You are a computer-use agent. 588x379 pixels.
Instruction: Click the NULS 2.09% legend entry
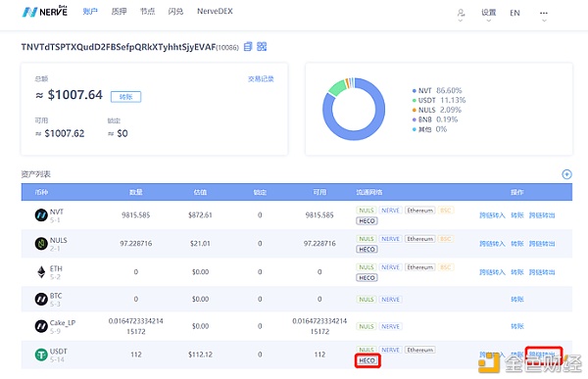coord(437,110)
